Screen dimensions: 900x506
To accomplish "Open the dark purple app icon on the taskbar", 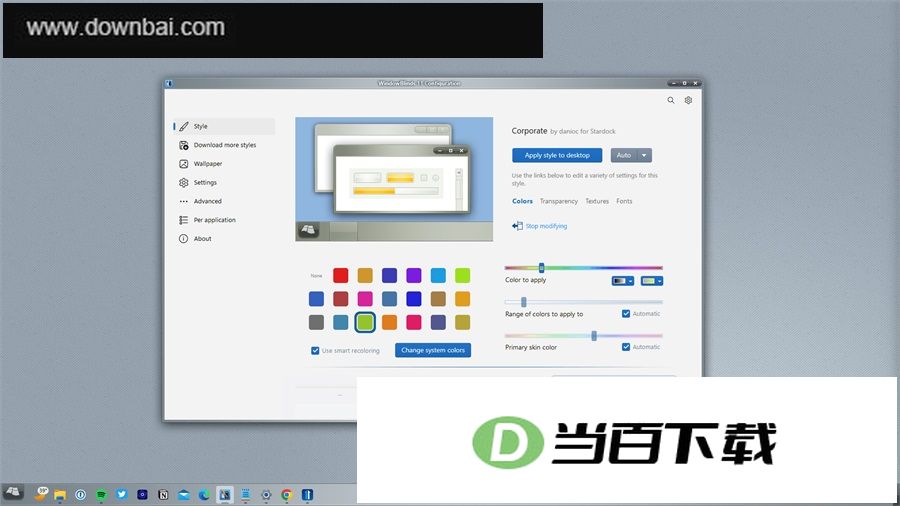I will [x=142, y=495].
